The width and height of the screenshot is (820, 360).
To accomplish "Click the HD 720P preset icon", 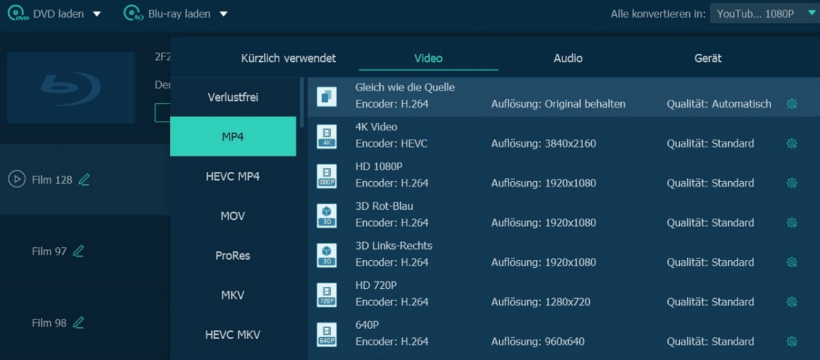I will (x=327, y=295).
